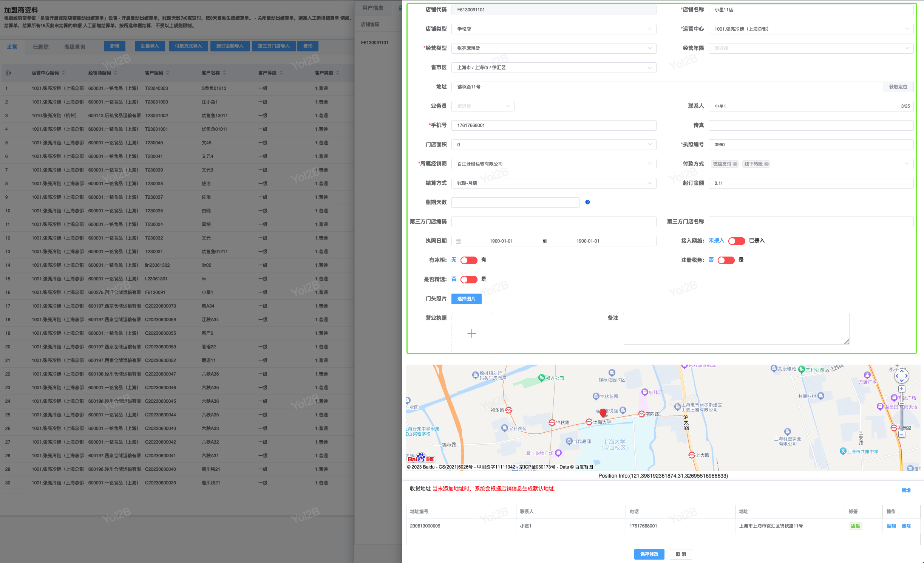The width and height of the screenshot is (924, 563).
Task: Open calendar icon in 执照日期 field
Action: coord(458,241)
